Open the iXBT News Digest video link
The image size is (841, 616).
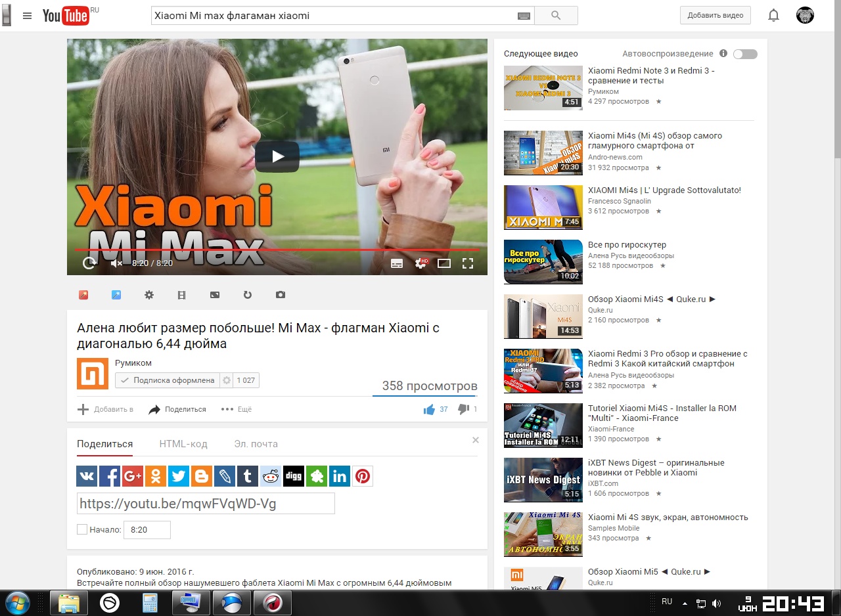tap(656, 468)
